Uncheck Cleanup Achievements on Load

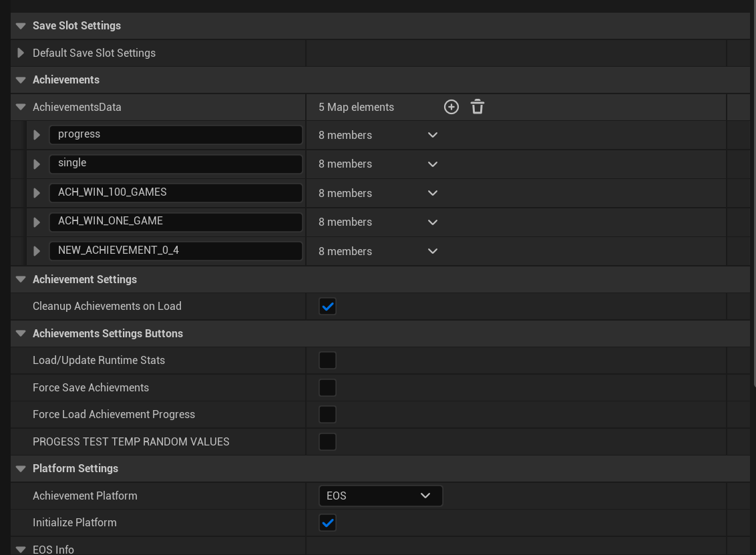pos(327,307)
